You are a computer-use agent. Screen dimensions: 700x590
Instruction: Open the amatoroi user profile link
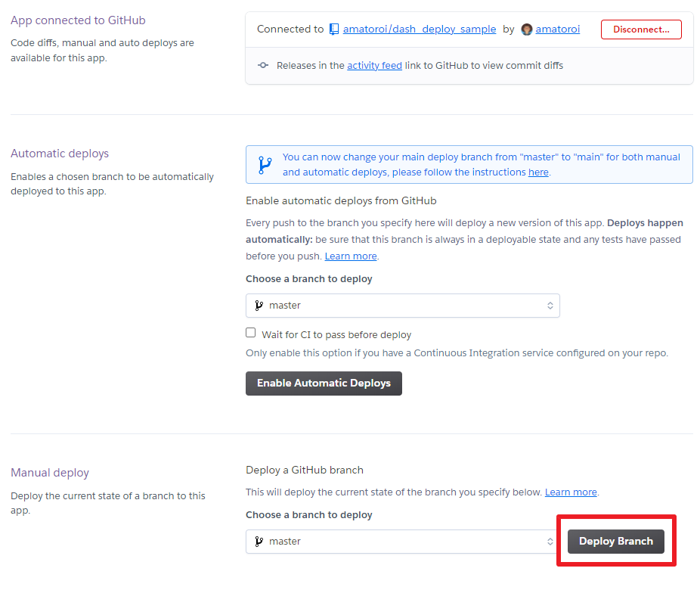click(x=558, y=29)
